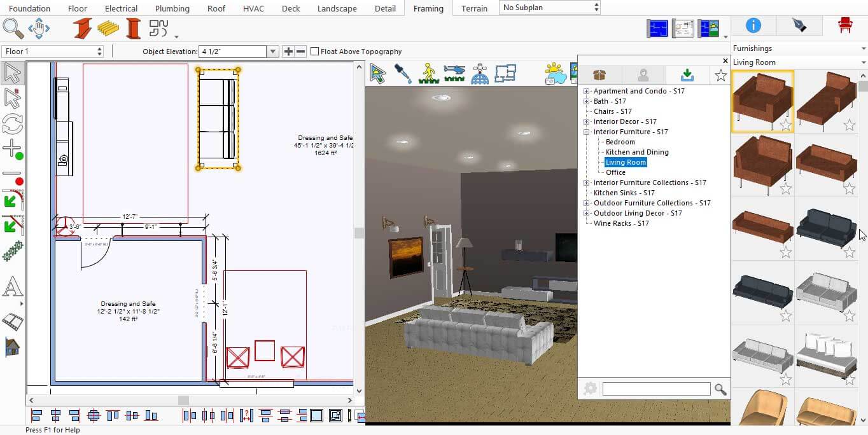Activate the walkthrough person icon
The image size is (868, 435).
[428, 74]
